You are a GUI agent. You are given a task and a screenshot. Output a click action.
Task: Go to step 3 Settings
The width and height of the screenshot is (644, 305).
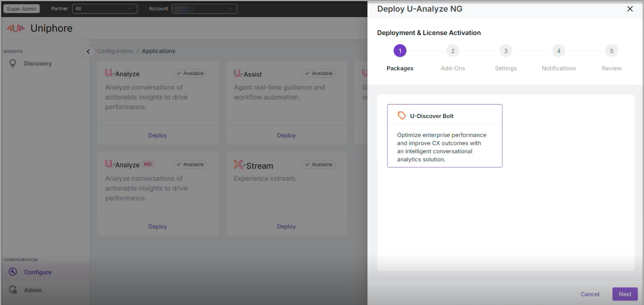(506, 51)
